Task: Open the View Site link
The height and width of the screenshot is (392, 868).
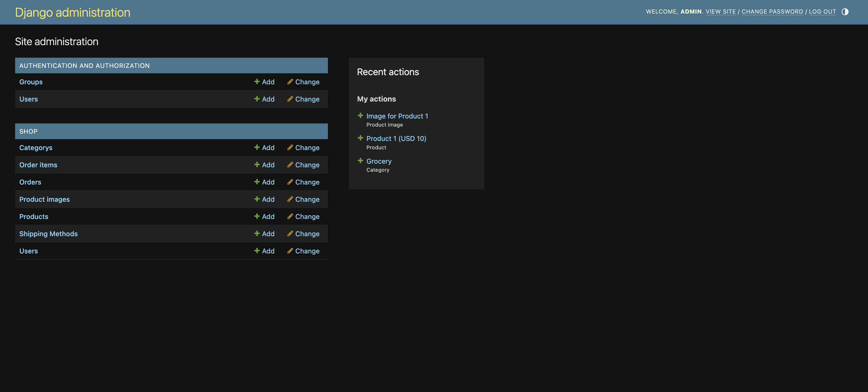Action: pyautogui.click(x=720, y=12)
